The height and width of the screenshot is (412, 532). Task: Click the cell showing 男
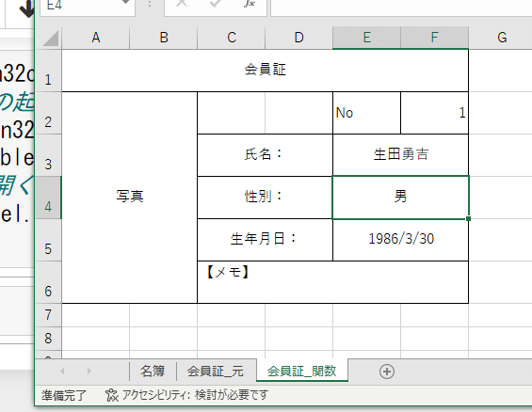[x=401, y=198]
